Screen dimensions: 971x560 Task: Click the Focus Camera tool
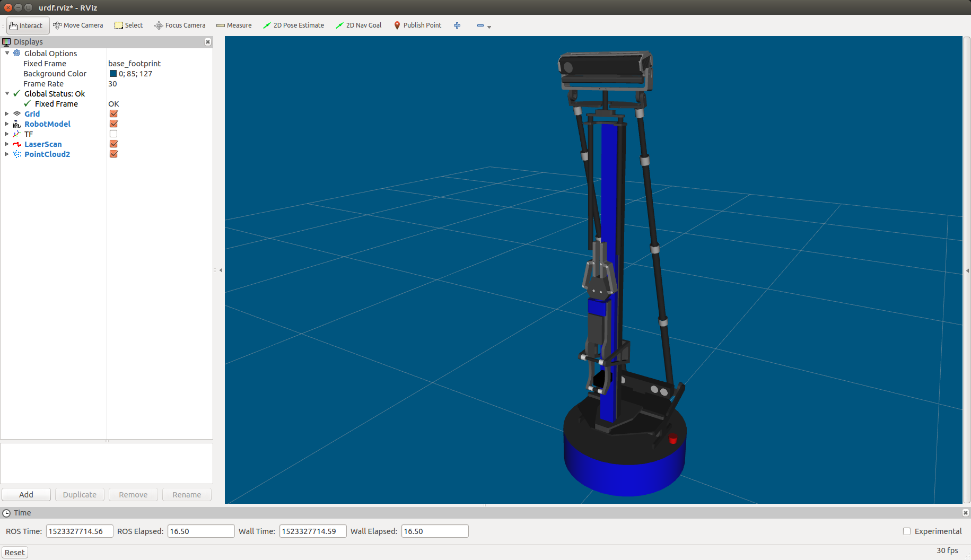[180, 25]
